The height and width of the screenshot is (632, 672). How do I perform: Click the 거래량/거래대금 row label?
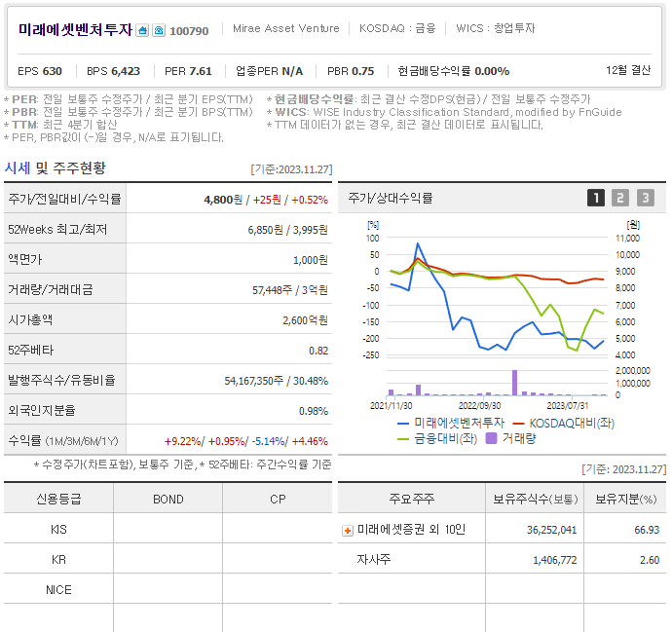point(51,289)
